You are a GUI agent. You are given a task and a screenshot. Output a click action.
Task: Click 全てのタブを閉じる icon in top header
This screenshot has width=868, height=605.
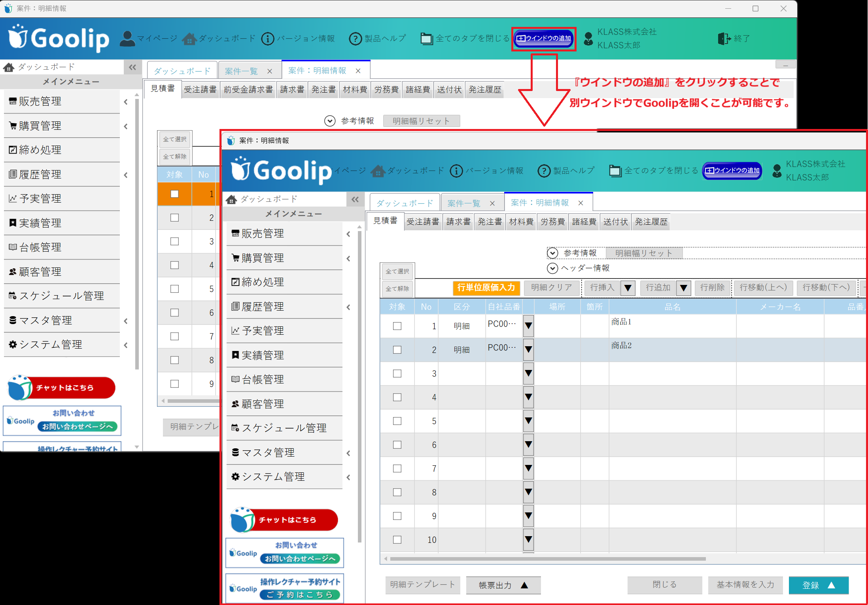tap(426, 39)
